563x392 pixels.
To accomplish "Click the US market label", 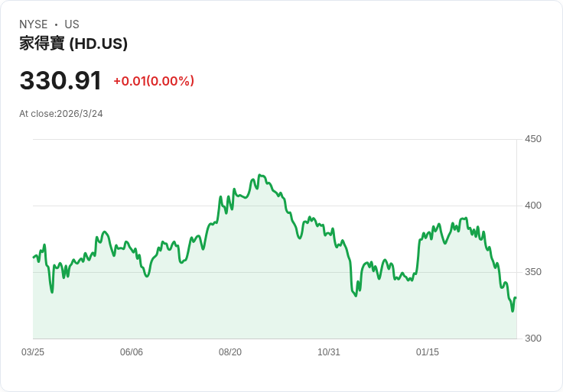I will (x=72, y=24).
